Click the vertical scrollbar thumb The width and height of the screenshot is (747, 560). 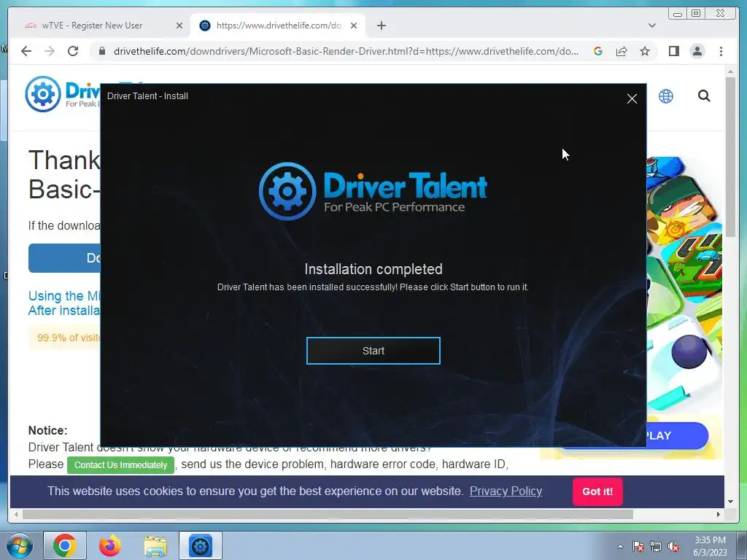[x=730, y=157]
